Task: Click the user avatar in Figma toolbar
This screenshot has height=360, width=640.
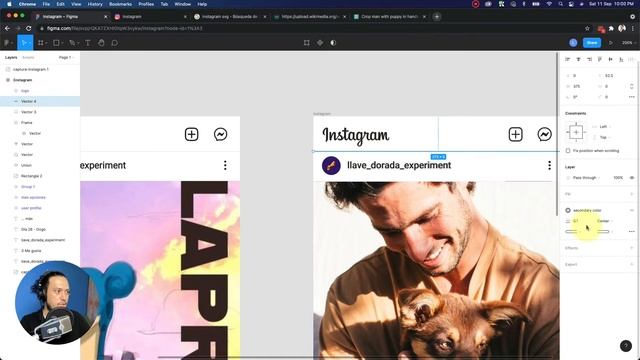Action: click(x=573, y=42)
